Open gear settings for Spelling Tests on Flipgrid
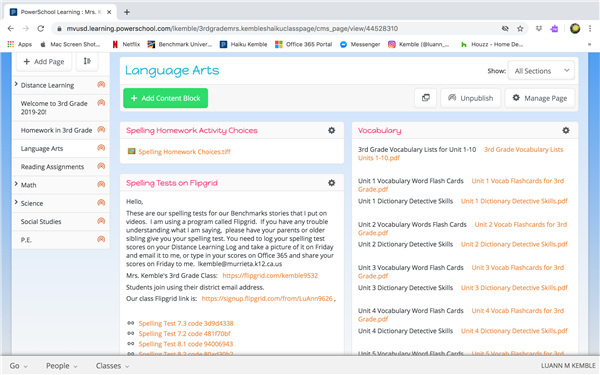 point(332,183)
